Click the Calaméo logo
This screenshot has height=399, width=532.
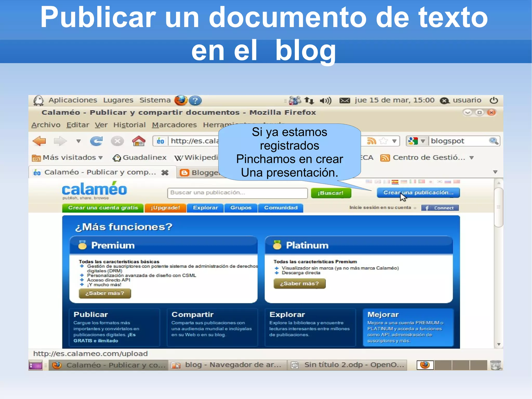94,190
